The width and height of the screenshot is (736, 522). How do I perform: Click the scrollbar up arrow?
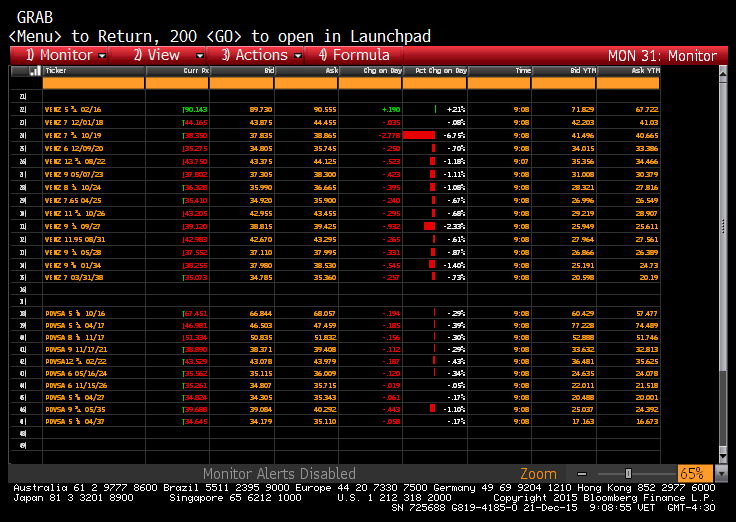722,73
